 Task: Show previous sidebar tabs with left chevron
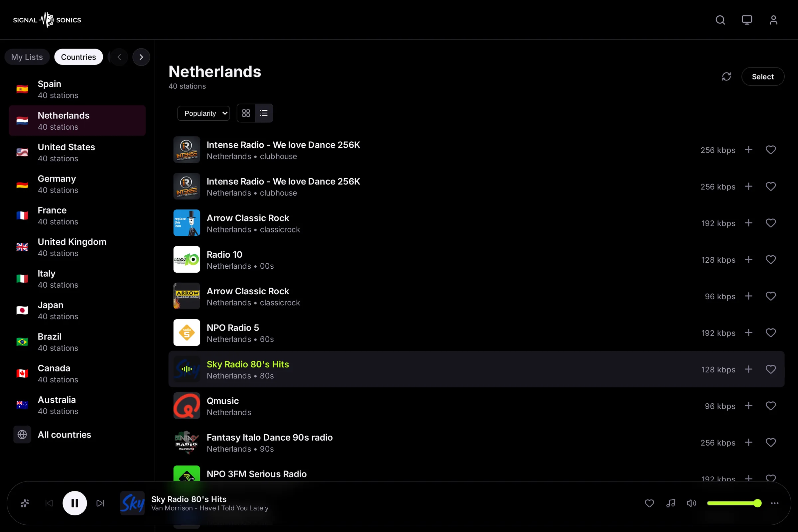[119, 57]
